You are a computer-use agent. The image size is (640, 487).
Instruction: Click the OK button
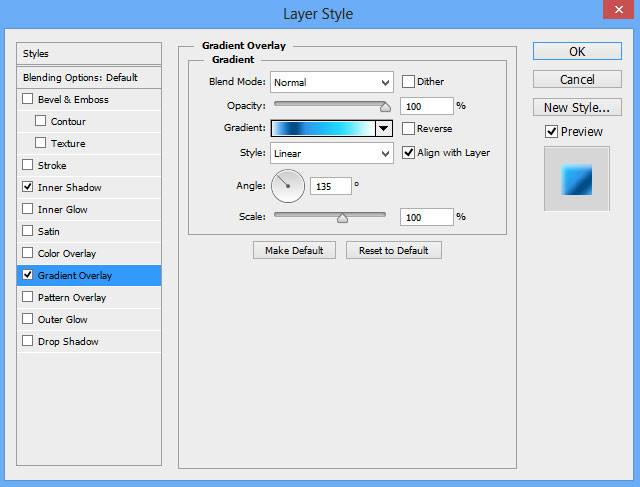577,52
